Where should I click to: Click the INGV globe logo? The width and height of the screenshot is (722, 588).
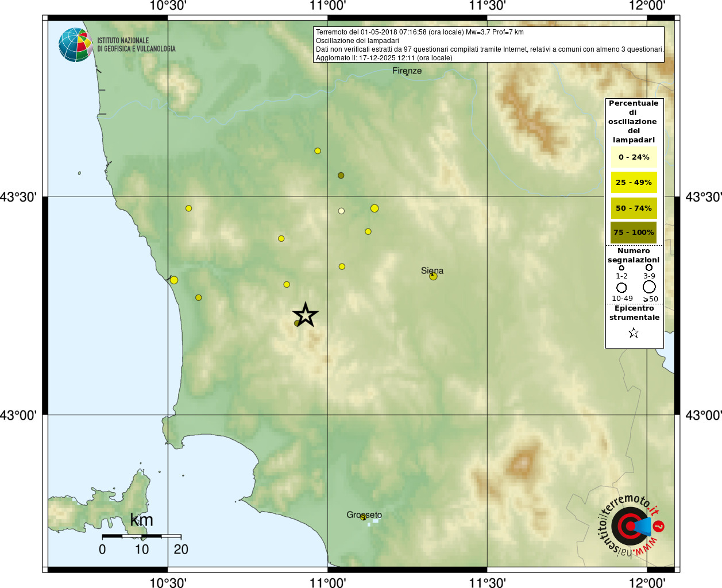[75, 45]
